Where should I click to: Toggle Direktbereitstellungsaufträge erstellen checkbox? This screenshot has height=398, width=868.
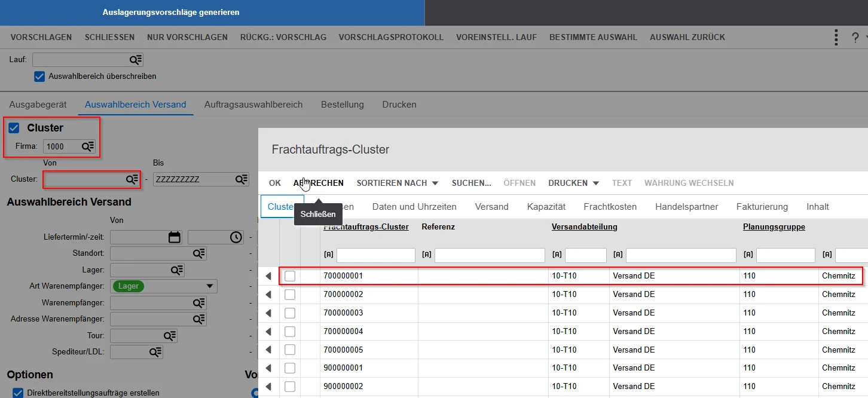pyautogui.click(x=18, y=393)
